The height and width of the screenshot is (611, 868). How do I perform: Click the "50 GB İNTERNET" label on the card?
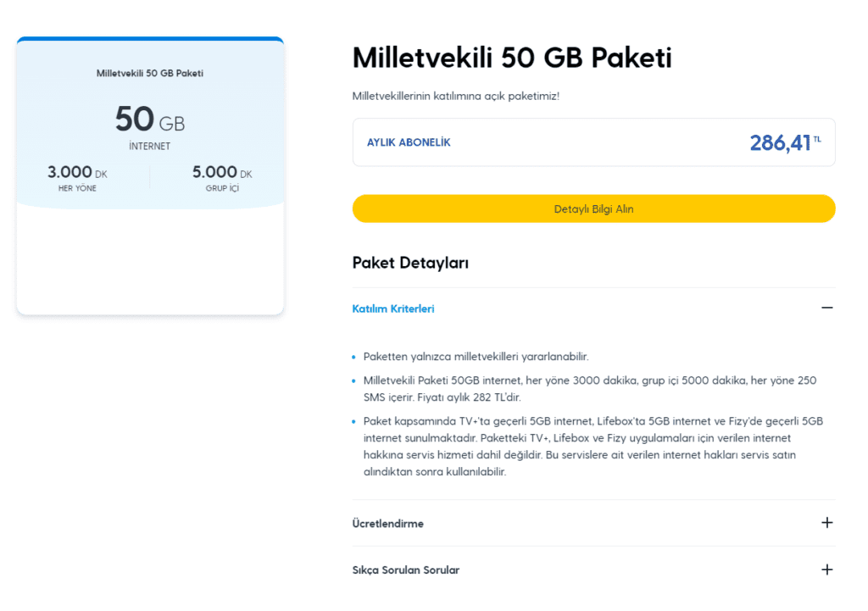(x=149, y=127)
